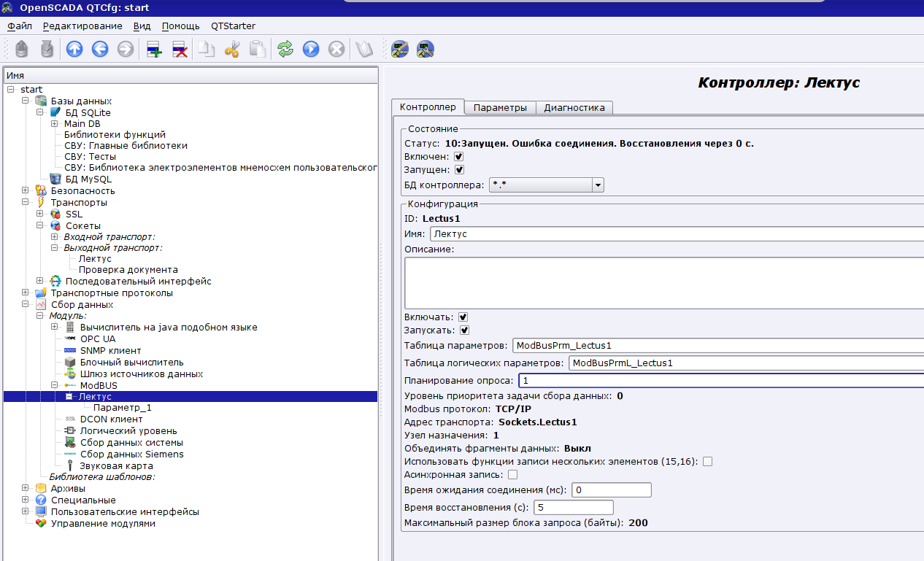
Task: Enable the Асинхронная запись checkbox
Action: tap(512, 475)
